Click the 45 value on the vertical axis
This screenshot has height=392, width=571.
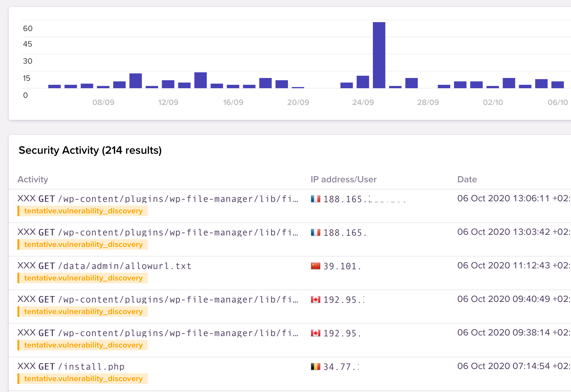pyautogui.click(x=27, y=44)
